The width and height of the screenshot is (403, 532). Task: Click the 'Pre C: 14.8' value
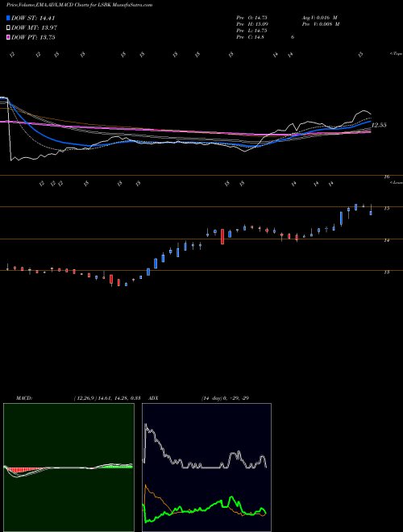(251, 37)
